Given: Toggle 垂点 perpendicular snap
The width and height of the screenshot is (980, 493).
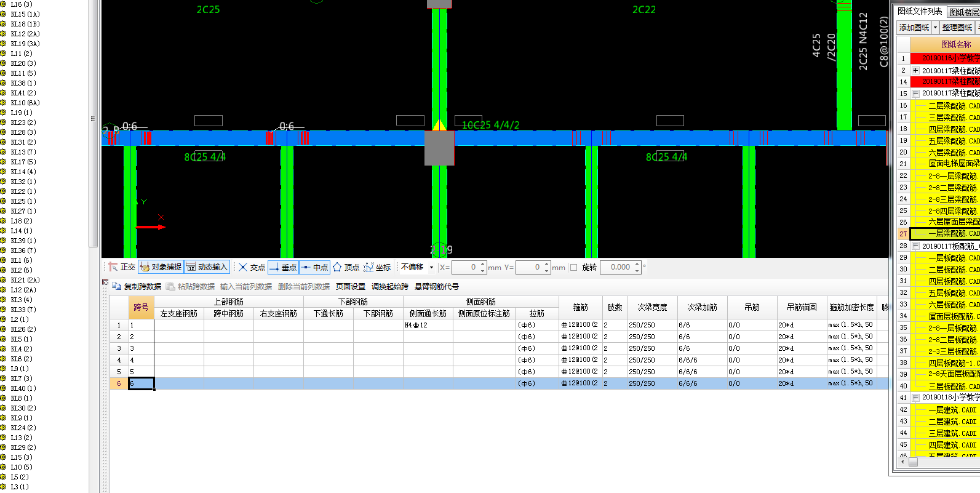Looking at the screenshot, I should coord(283,267).
